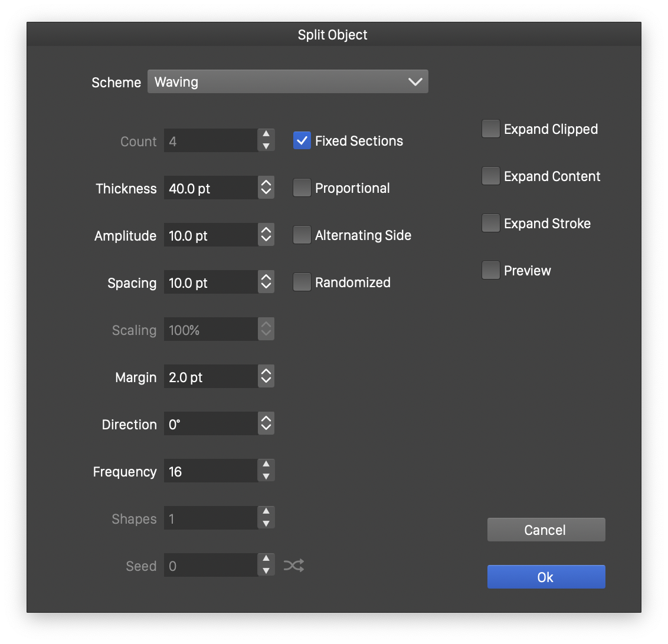Expand the Margin value stepper

pos(266,377)
